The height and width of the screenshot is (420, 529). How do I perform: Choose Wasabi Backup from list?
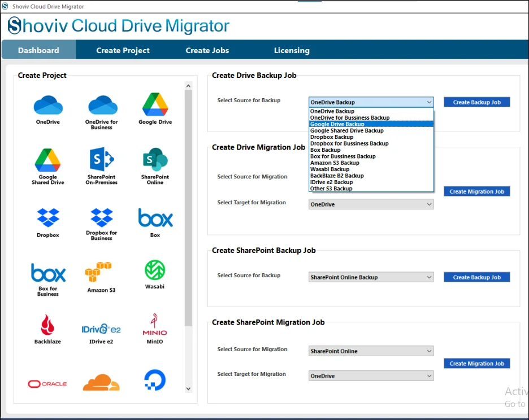tap(371, 169)
